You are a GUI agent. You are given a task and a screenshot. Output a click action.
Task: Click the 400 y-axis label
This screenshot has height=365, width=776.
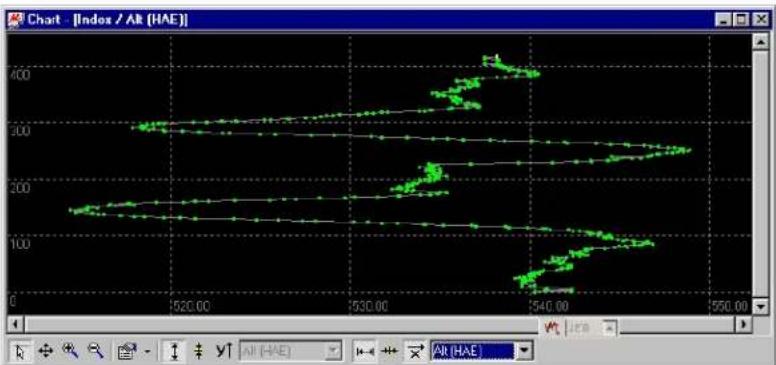(x=20, y=75)
